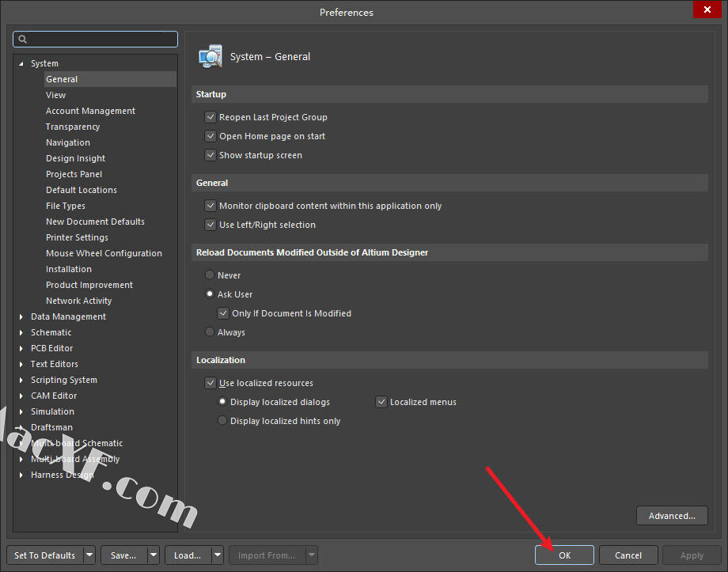
Task: Expand the Scripting System node
Action: (x=21, y=380)
